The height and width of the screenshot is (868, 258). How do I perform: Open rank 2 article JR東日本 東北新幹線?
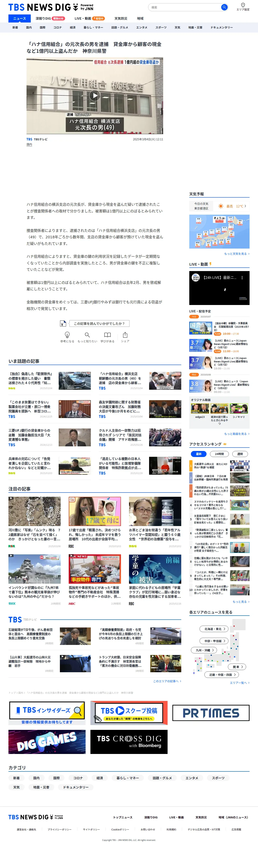pyautogui.click(x=219, y=478)
